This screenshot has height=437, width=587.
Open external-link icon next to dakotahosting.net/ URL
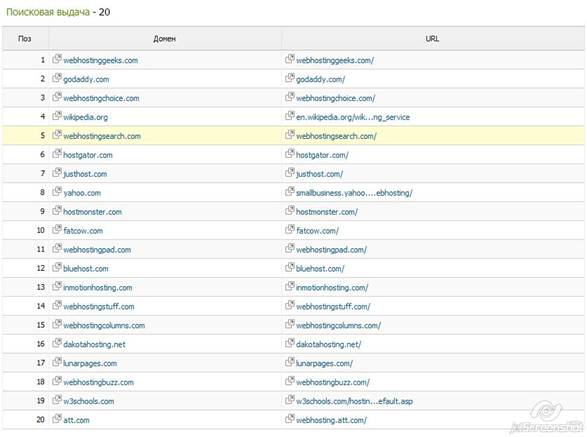click(x=289, y=343)
